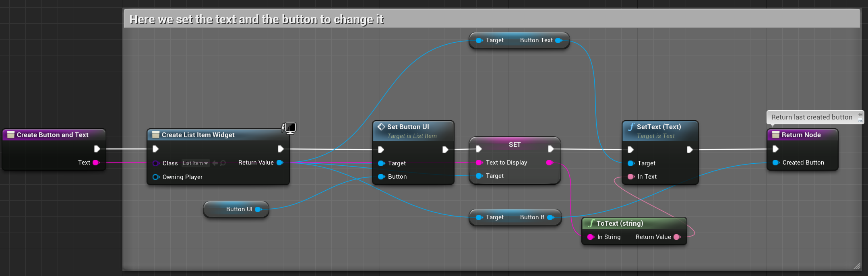
Task: Click the function icon on SetText (Text) node
Action: (631, 127)
